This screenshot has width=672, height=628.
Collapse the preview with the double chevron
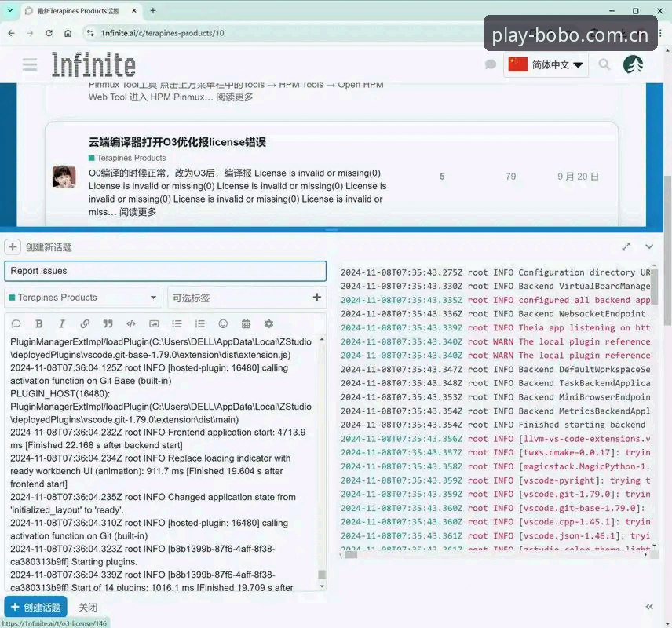pos(649,607)
